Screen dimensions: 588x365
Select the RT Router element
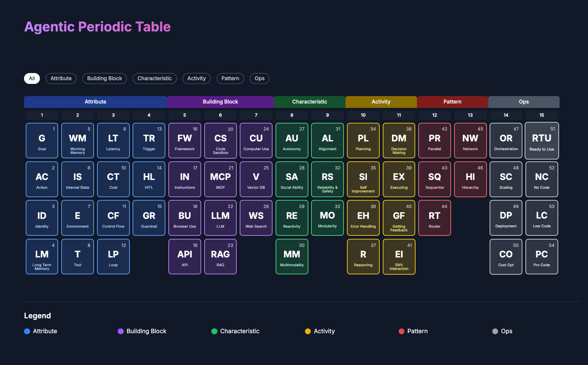[x=434, y=218]
